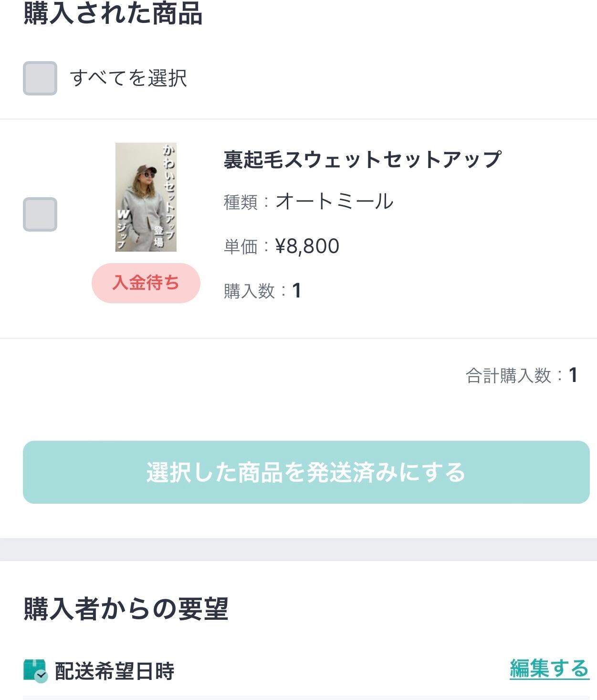Viewport: 597px width, 700px height.
Task: Select the オートミール variant text
Action: [x=335, y=202]
